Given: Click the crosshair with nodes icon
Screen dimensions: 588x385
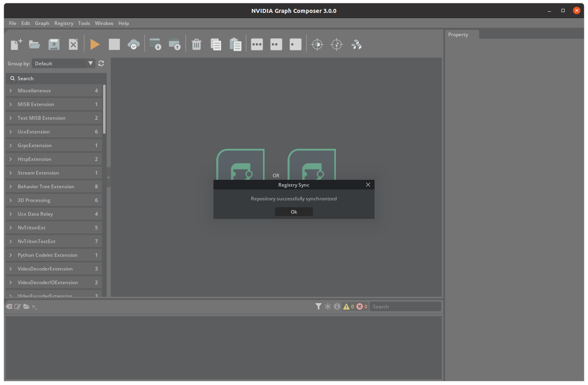Looking at the screenshot, I should tap(337, 44).
